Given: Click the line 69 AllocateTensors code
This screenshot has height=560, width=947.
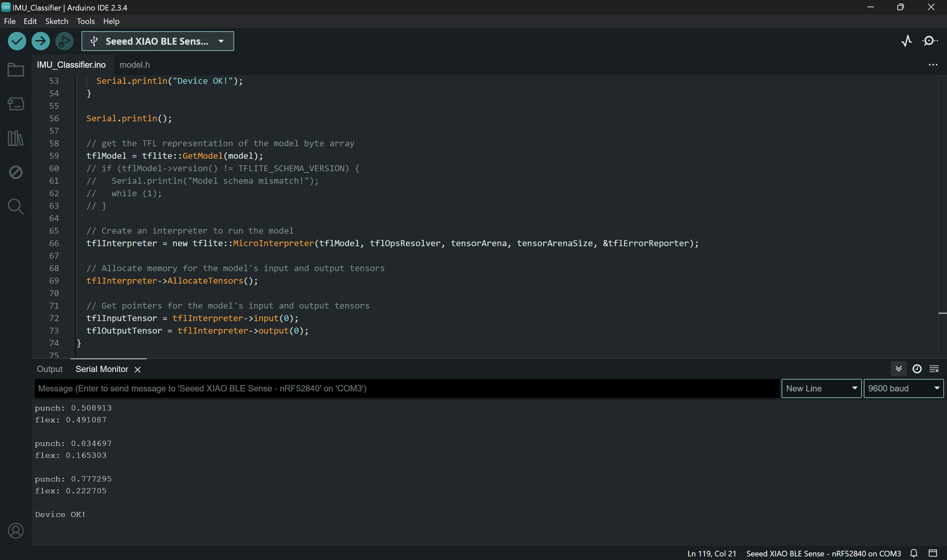Looking at the screenshot, I should [x=172, y=281].
